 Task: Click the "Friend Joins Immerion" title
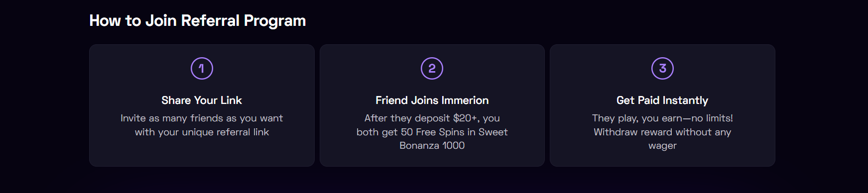[432, 100]
